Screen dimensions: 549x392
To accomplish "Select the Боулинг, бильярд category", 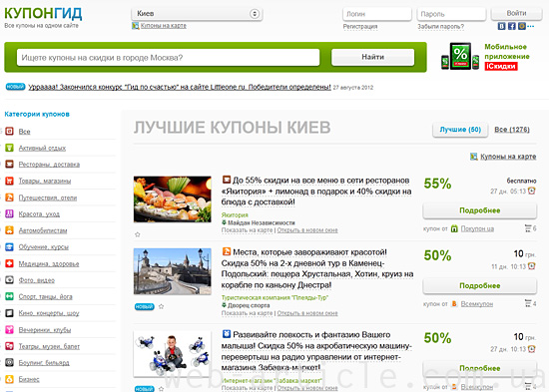I will tap(44, 363).
